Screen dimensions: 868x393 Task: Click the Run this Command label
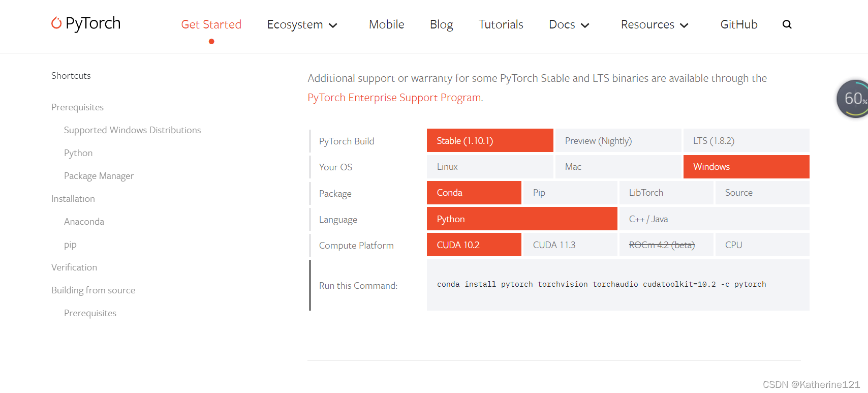(x=358, y=286)
